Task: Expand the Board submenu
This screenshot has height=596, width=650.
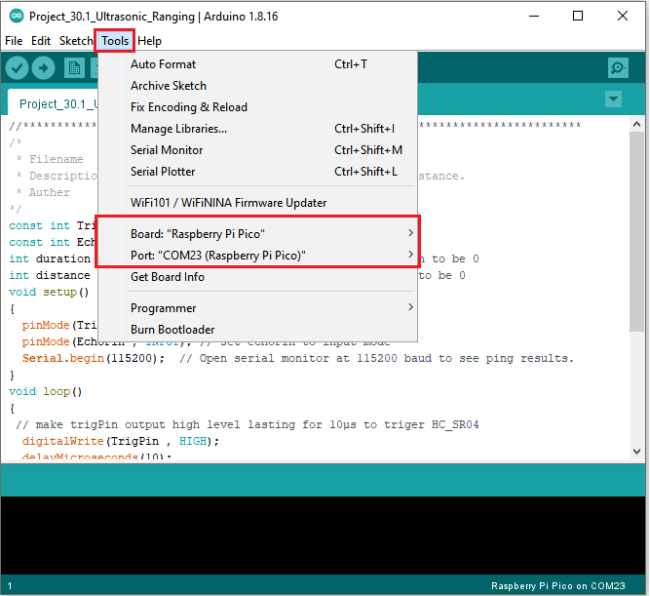Action: click(x=257, y=234)
